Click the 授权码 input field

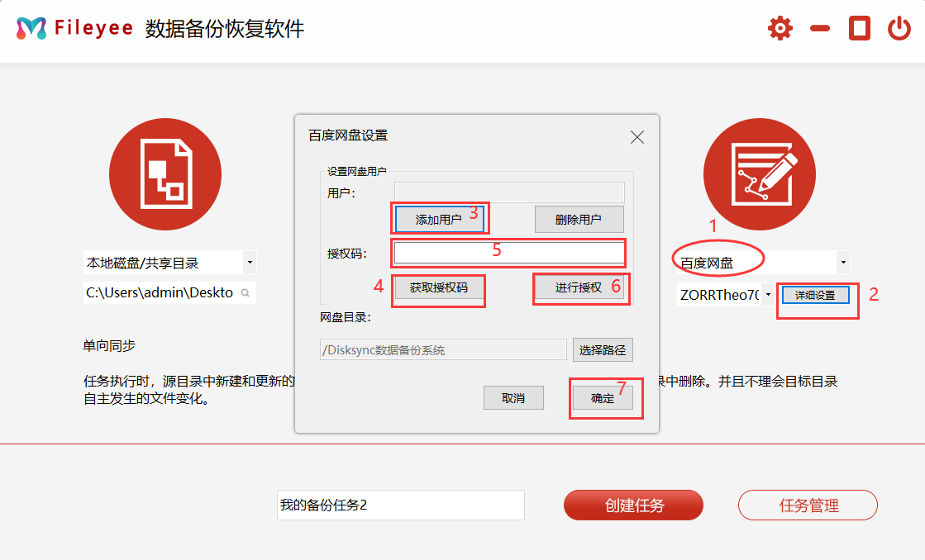[508, 252]
